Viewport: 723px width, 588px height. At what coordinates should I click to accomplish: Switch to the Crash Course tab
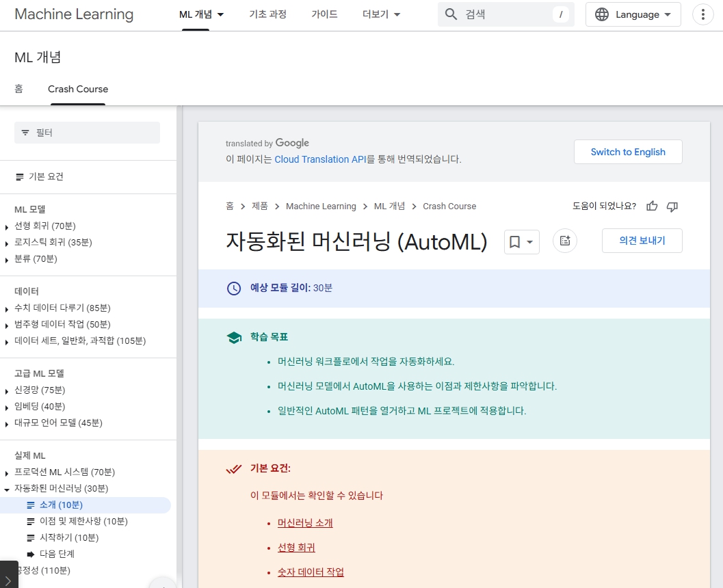[78, 89]
